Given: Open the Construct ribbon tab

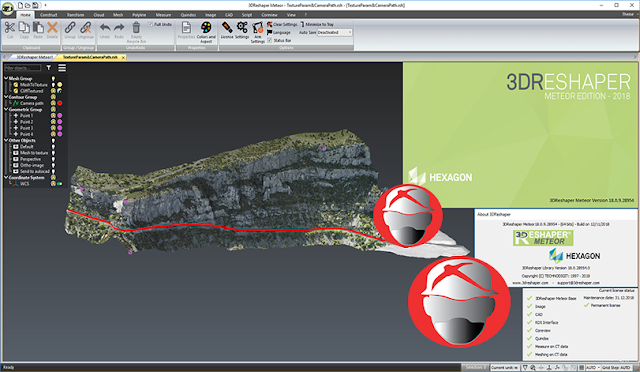Looking at the screenshot, I should pyautogui.click(x=49, y=15).
